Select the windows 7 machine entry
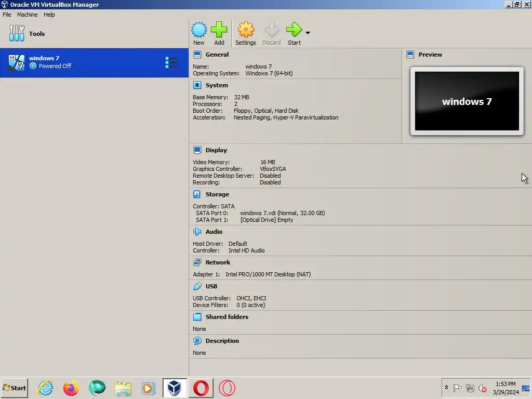The image size is (532, 399). click(x=94, y=63)
